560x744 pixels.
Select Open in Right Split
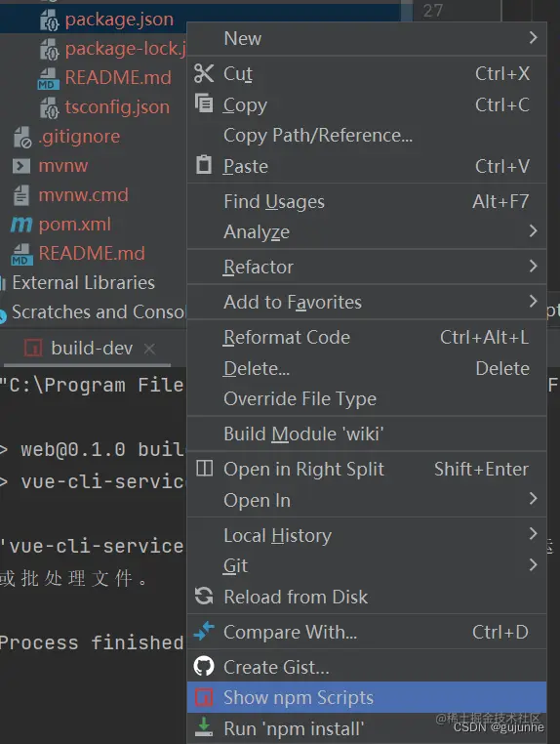[x=367, y=469]
